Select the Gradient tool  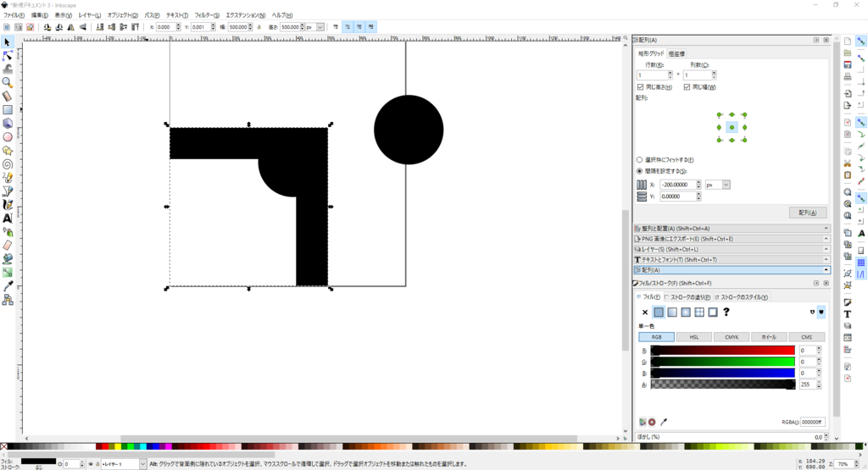pyautogui.click(x=7, y=273)
